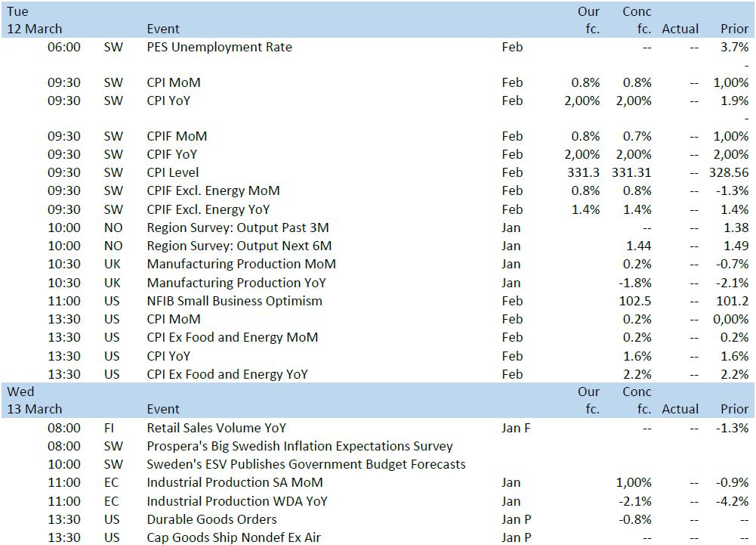
Task: Select the SW CPI MoM event
Action: point(174,82)
